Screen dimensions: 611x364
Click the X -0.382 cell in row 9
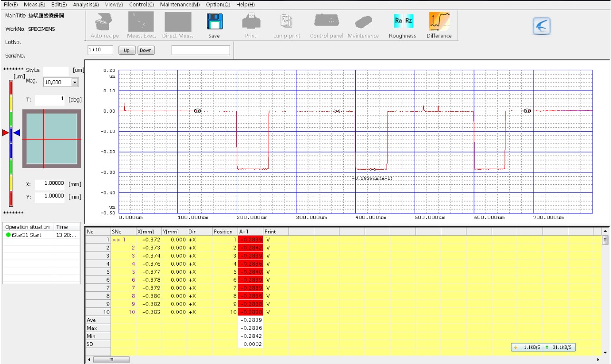[x=149, y=304]
